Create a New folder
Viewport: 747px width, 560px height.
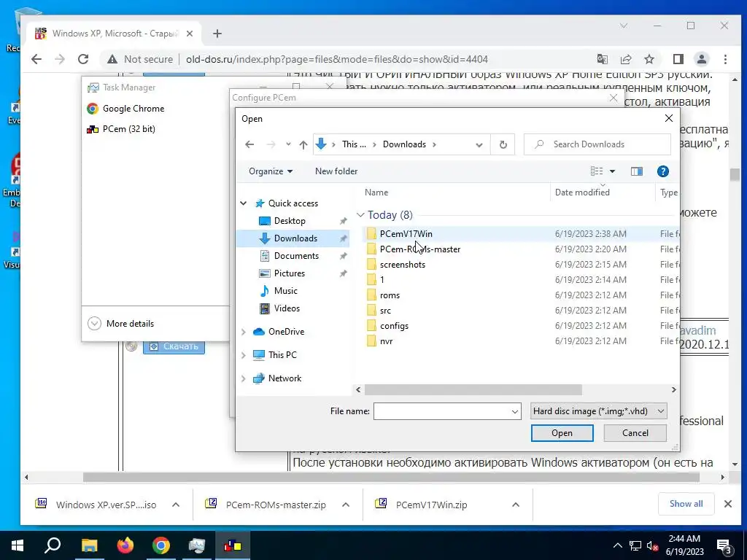click(x=336, y=171)
